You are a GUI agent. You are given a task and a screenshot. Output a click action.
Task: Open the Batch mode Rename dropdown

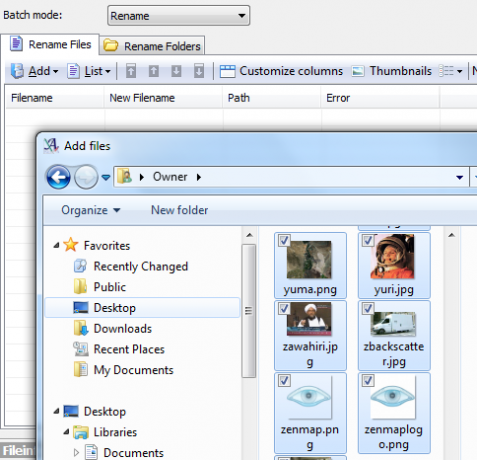coord(179,15)
